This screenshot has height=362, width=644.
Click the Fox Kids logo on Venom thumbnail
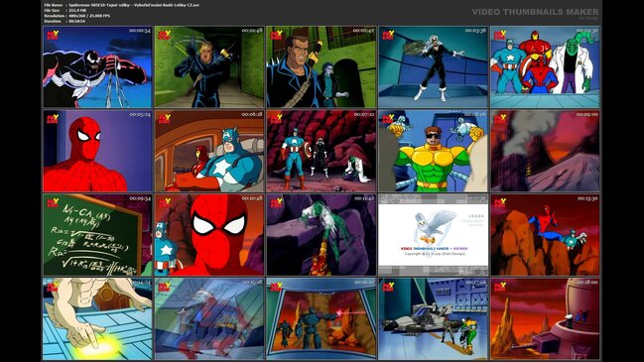click(x=53, y=35)
